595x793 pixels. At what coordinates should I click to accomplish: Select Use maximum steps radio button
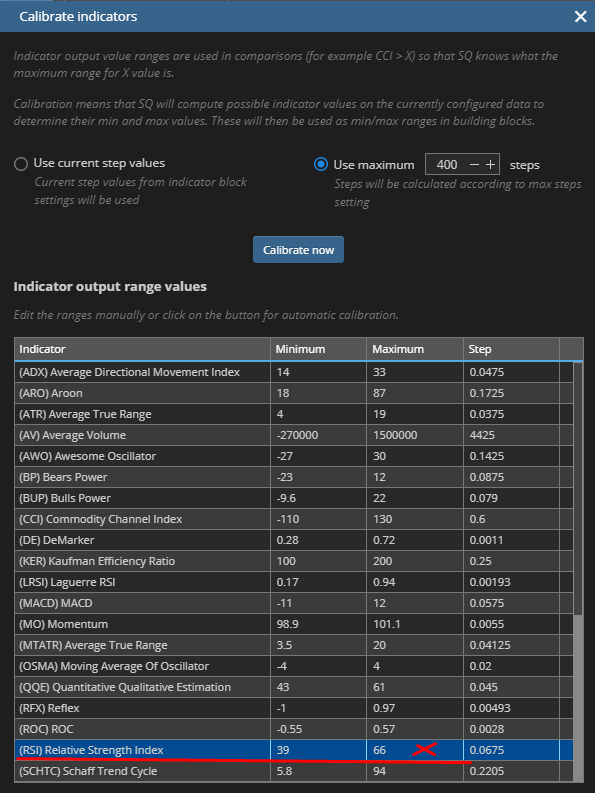point(321,164)
